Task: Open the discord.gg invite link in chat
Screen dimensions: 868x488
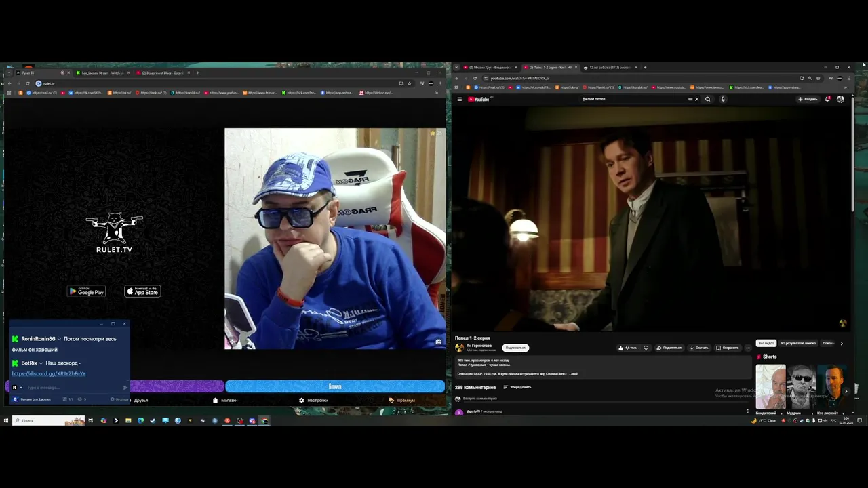Action: tap(48, 373)
